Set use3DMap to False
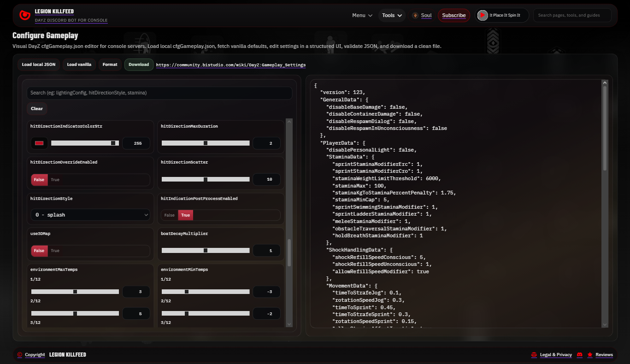Screen dimensions: 630x364 coord(39,251)
